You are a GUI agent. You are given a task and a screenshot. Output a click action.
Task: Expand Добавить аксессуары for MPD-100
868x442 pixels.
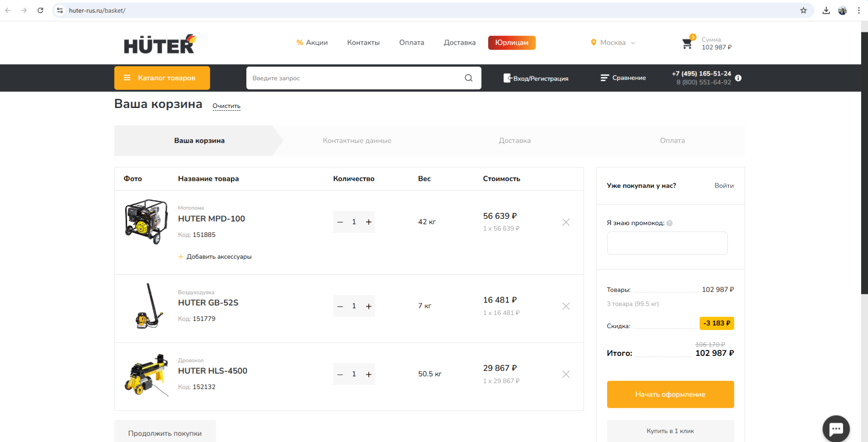point(214,257)
